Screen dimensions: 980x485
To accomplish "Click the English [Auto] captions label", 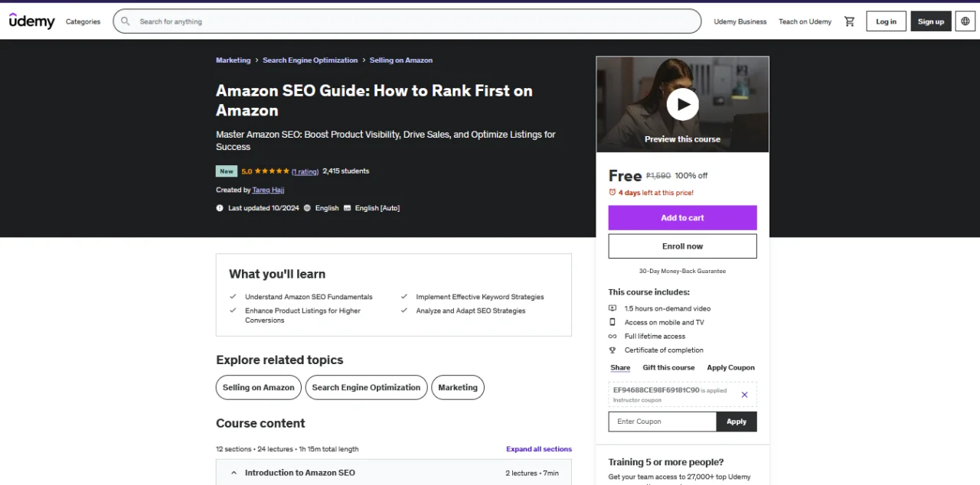I will point(377,208).
